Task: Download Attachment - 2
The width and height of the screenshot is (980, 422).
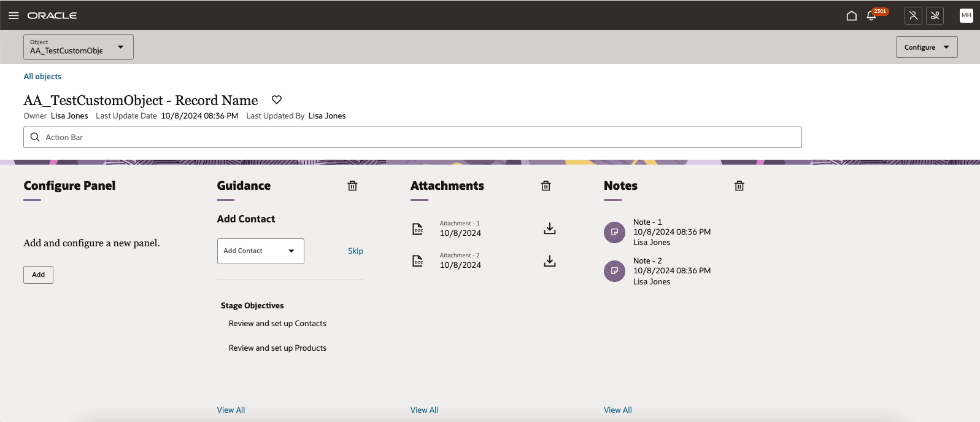Action: [x=550, y=261]
